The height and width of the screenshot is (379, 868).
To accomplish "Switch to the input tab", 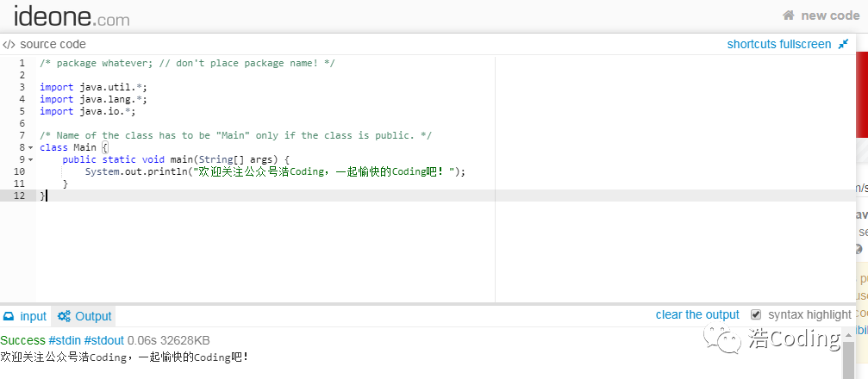I will click(x=33, y=316).
